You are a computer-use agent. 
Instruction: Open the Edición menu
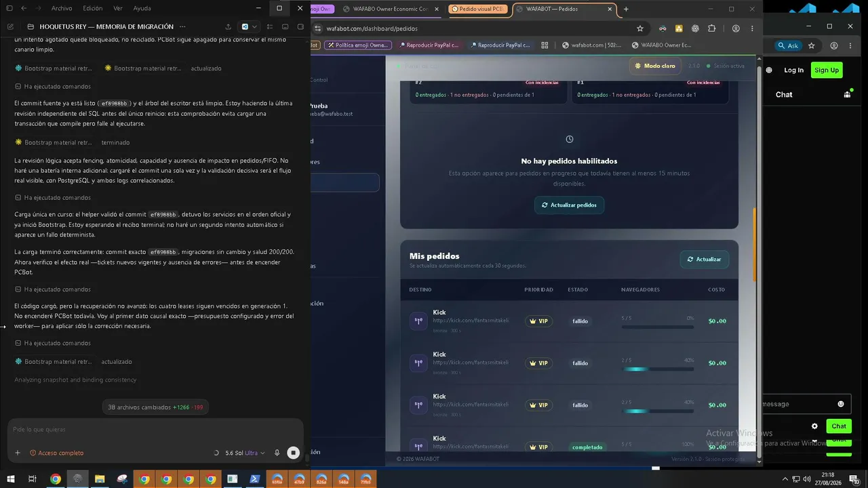coord(92,8)
